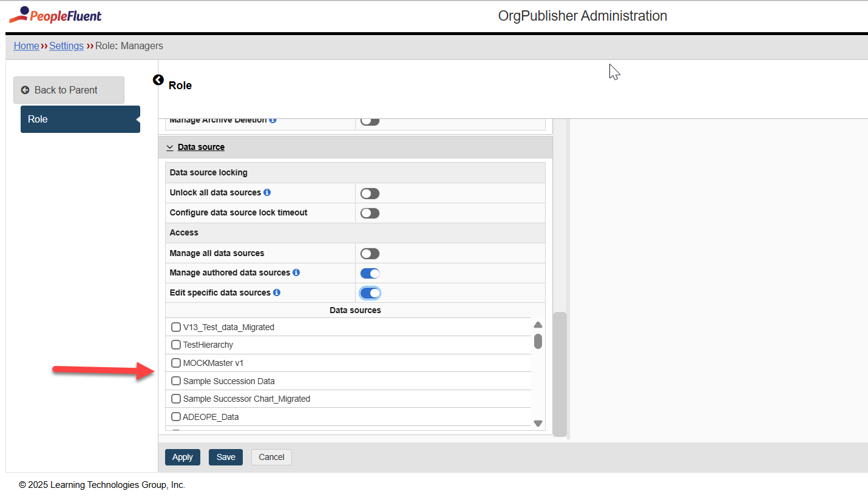Click the info icon beside Edit specific data sources
This screenshot has width=868, height=497.
point(277,292)
